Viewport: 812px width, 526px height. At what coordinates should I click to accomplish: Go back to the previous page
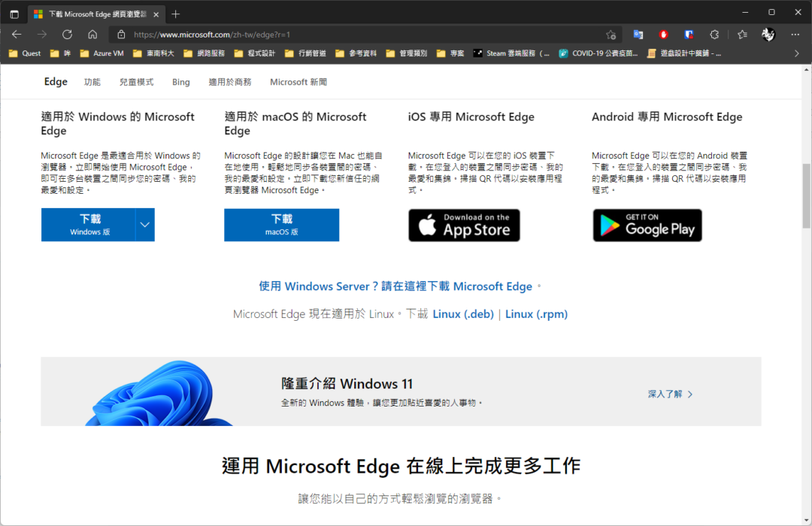[17, 35]
